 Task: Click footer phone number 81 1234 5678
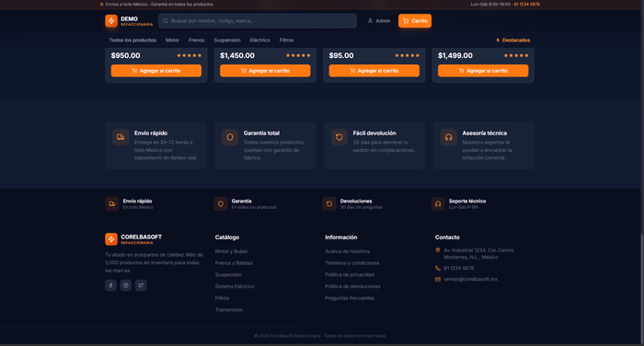point(459,269)
